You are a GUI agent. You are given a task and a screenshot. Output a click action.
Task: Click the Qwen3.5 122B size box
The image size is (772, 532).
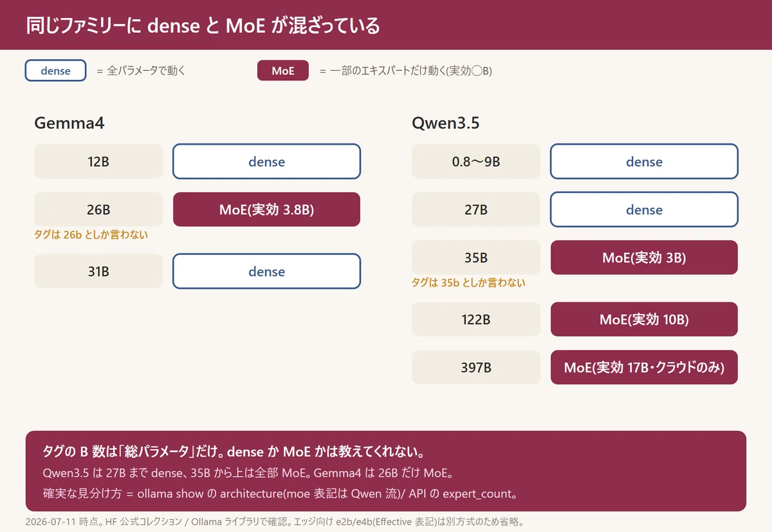[x=476, y=319]
